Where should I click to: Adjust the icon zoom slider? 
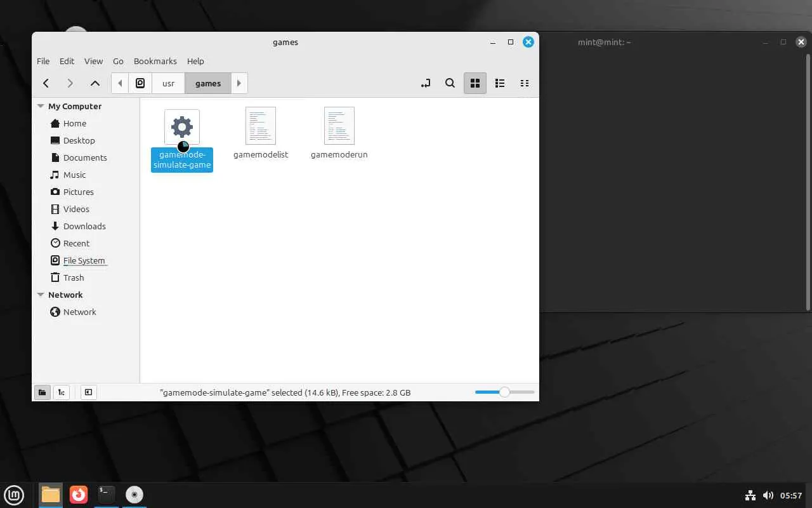click(504, 392)
